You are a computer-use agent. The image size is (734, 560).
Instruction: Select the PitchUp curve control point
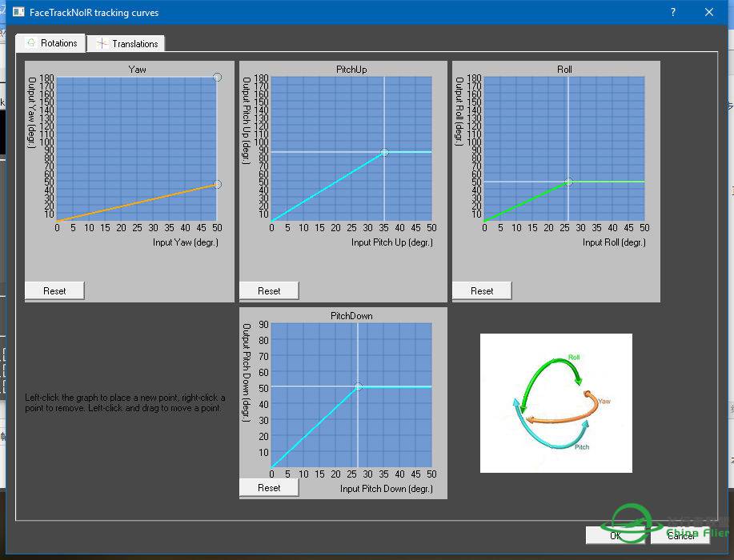[x=384, y=152]
